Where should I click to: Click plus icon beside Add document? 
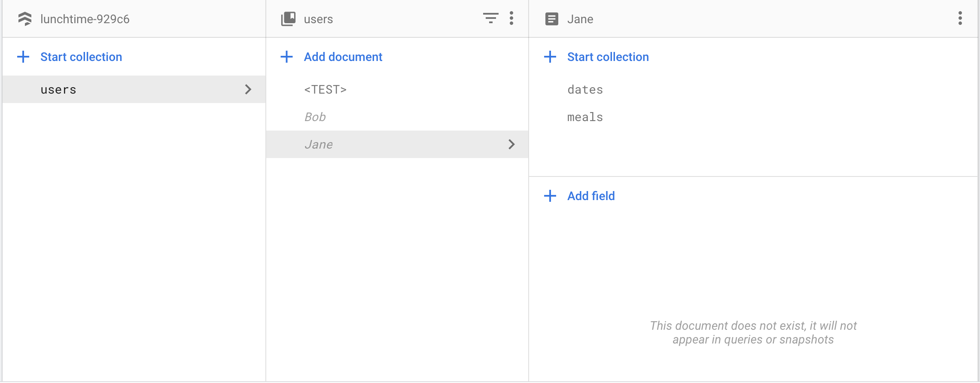point(286,57)
